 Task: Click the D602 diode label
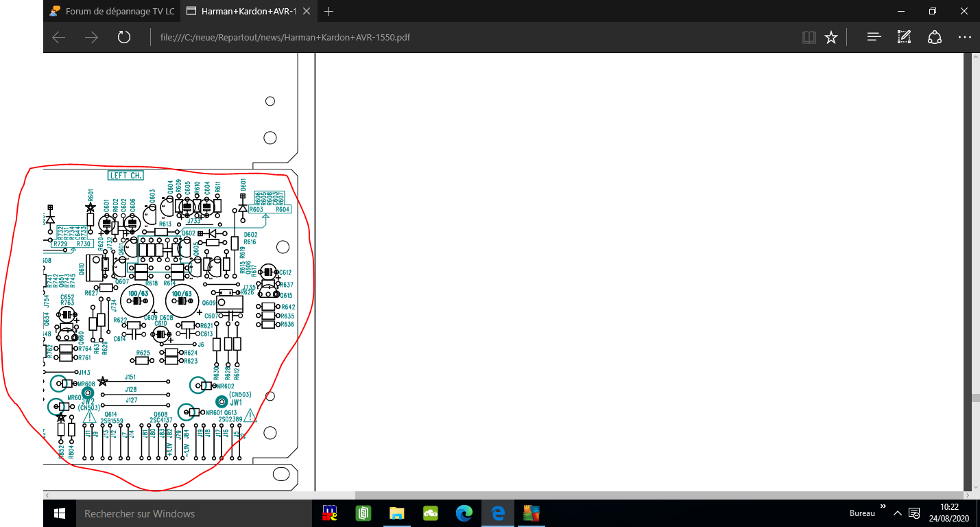point(250,234)
